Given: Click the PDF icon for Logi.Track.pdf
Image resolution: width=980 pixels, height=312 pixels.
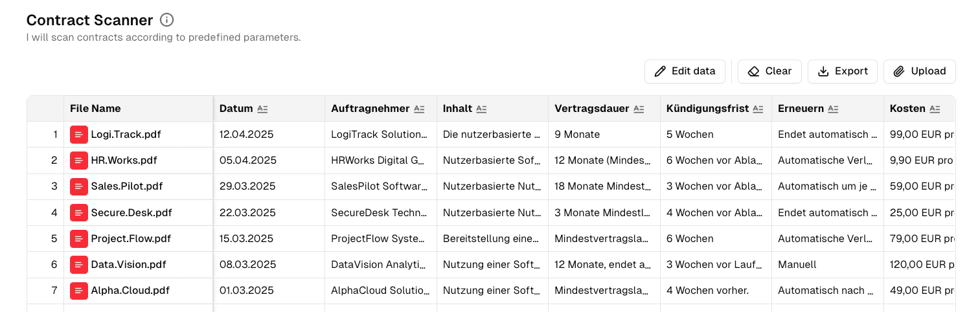Looking at the screenshot, I should (x=78, y=135).
